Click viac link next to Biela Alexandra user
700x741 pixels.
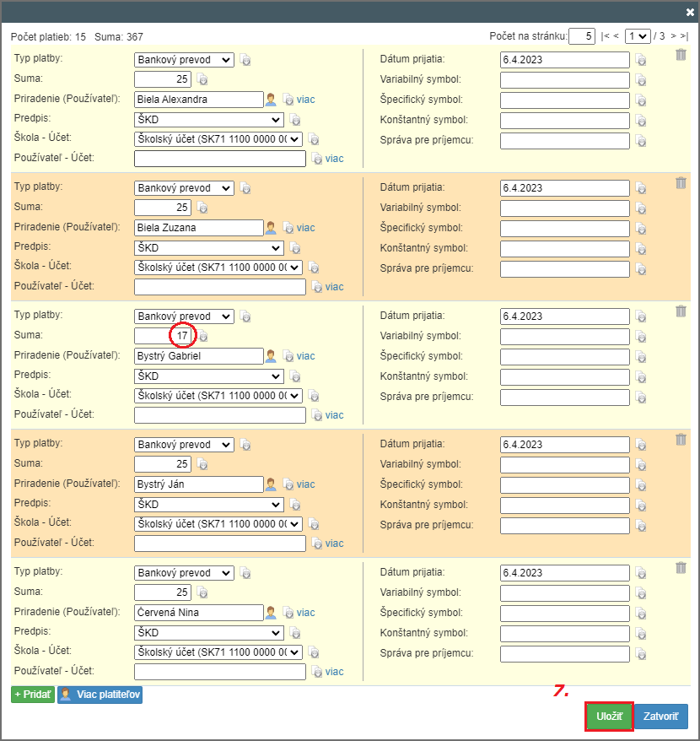click(305, 100)
